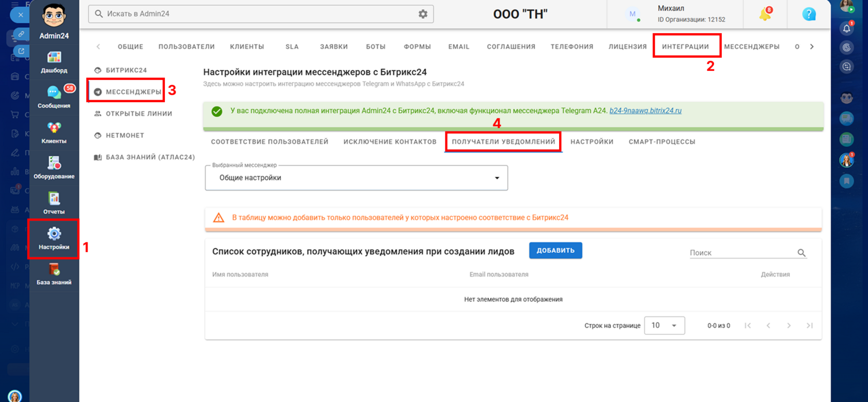This screenshot has height=402, width=868.
Task: Open the Отчеты section
Action: [54, 203]
